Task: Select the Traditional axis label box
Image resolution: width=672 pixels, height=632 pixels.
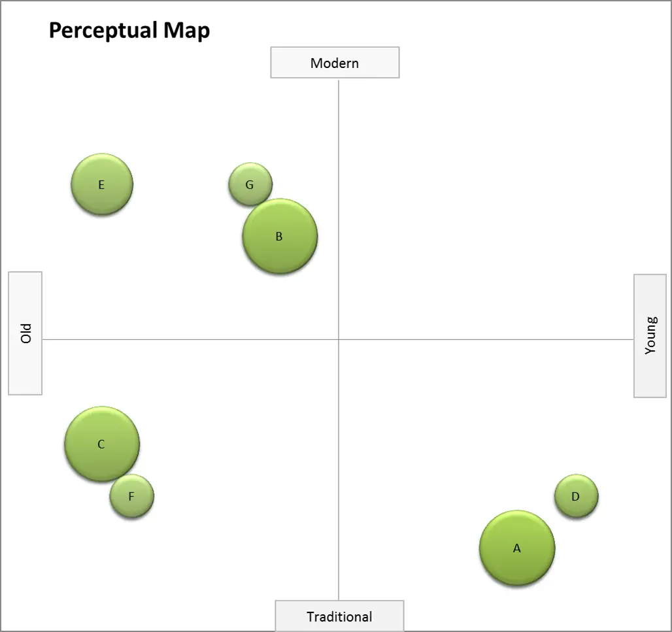Action: (x=339, y=616)
